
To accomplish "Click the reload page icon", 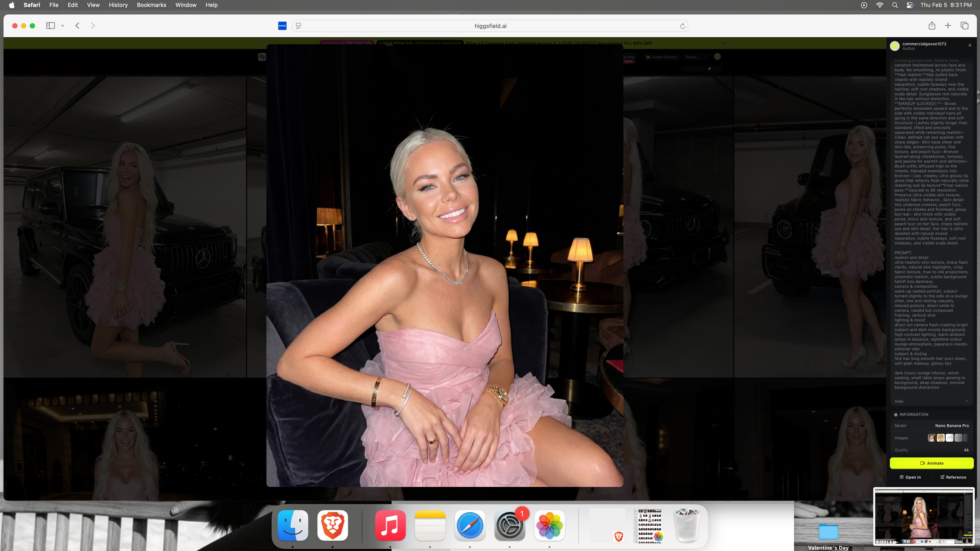I will coord(682,26).
